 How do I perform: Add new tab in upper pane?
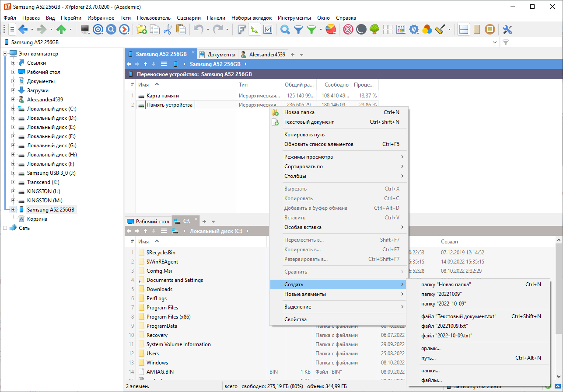[x=293, y=55]
